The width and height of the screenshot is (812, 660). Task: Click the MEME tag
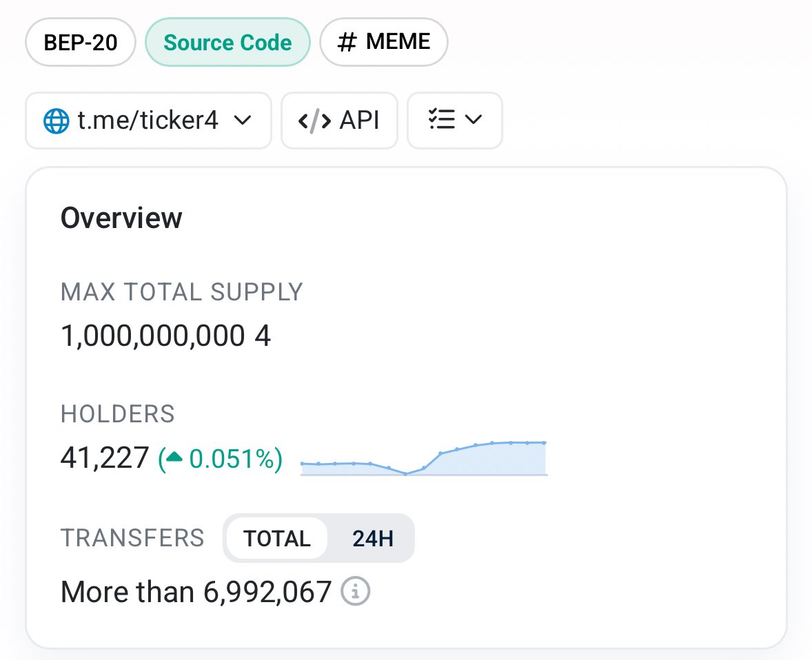[383, 41]
